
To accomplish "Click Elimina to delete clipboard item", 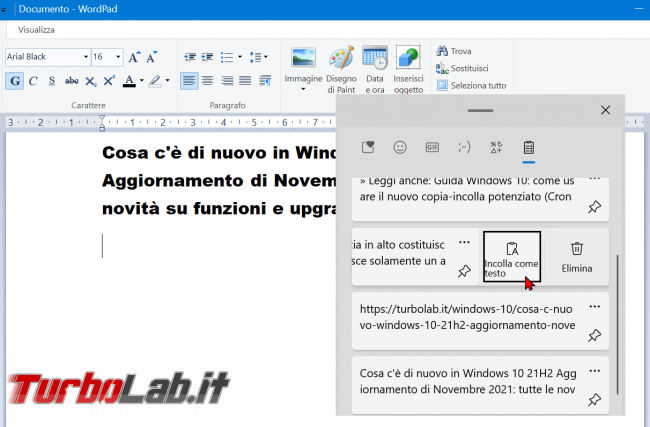I will (x=577, y=257).
